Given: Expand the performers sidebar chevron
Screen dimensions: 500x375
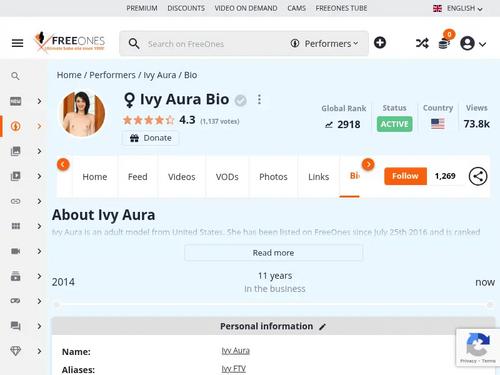Looking at the screenshot, I should click(x=39, y=126).
